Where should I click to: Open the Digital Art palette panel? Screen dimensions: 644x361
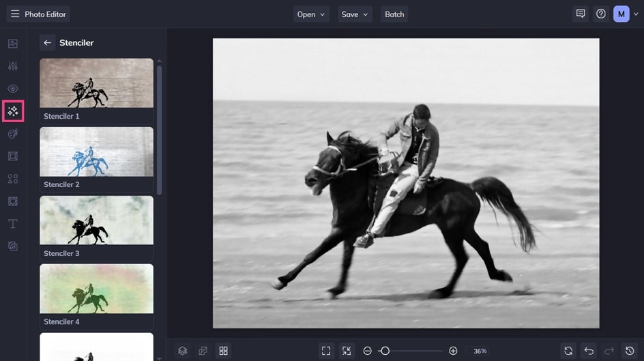click(x=13, y=134)
